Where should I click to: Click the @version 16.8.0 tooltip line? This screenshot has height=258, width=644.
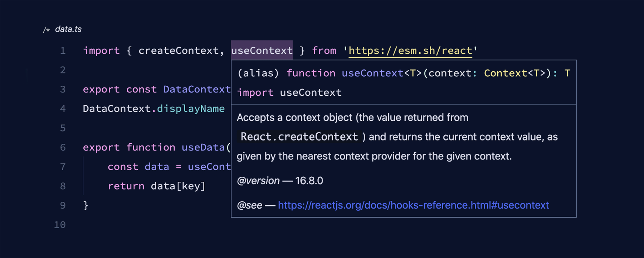(280, 181)
